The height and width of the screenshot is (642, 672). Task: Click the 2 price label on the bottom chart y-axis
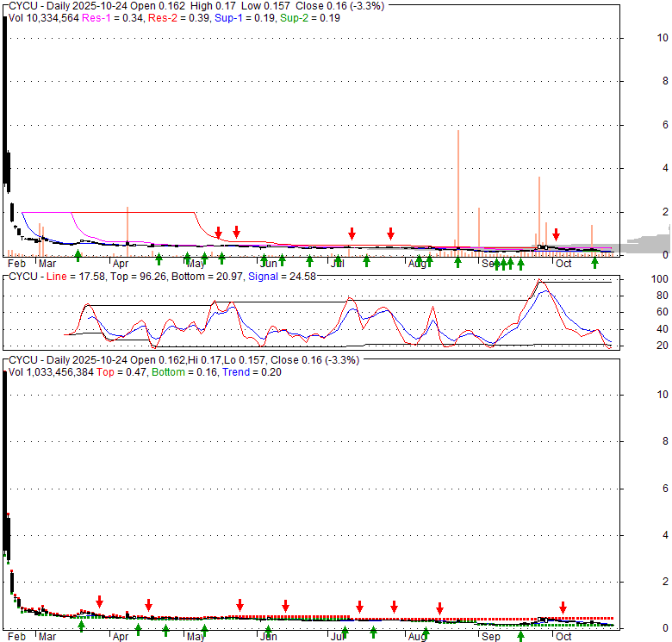[665, 582]
